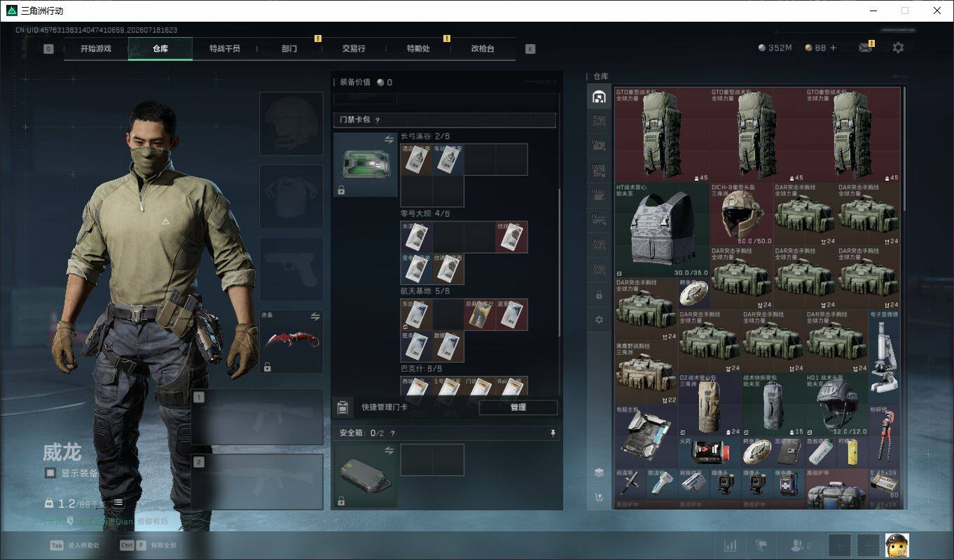Open the settings gear in top bar
Image resolution: width=954 pixels, height=560 pixels.
(x=898, y=48)
